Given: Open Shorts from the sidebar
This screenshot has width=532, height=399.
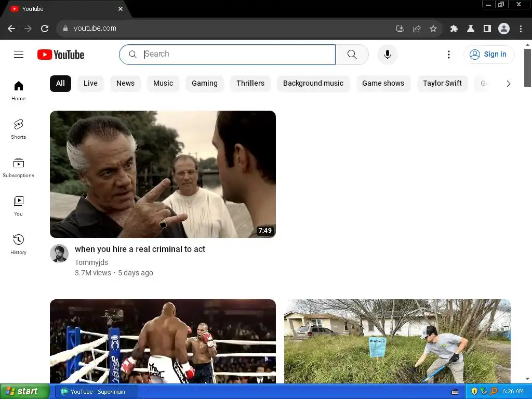Looking at the screenshot, I should tap(18, 129).
